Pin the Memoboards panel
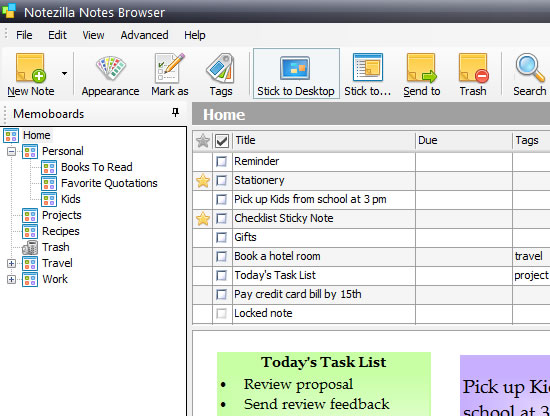Screen dimensions: 550x416 tap(175, 113)
